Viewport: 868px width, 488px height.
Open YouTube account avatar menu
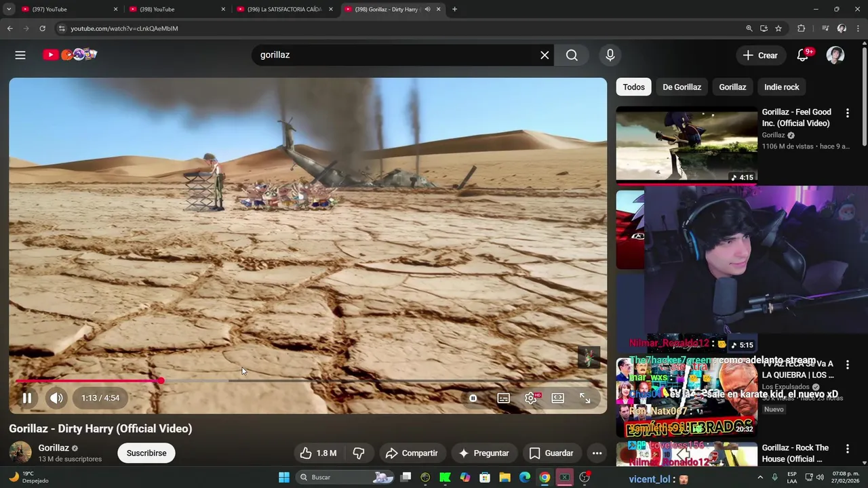835,56
